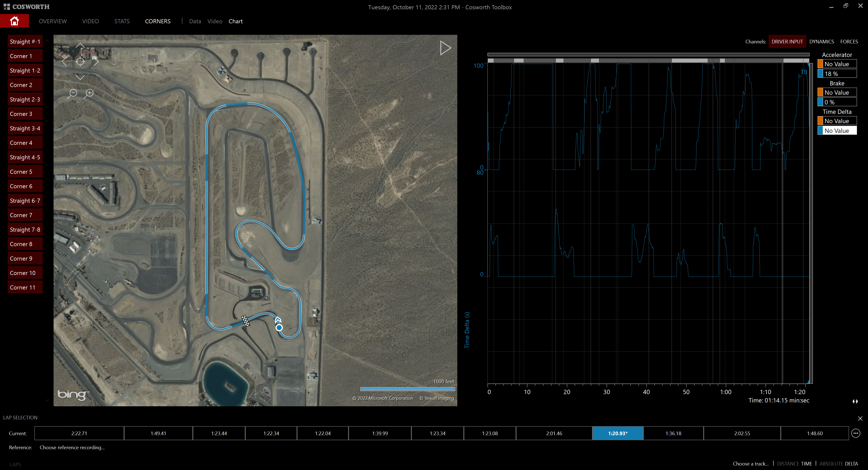Select DYNAMICS channel group
The image size is (868, 470).
point(821,41)
